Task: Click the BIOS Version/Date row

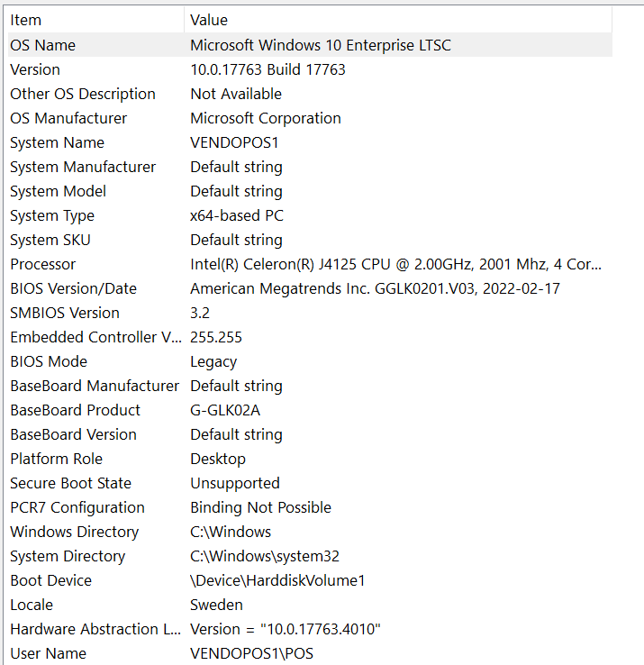Action: [73, 288]
